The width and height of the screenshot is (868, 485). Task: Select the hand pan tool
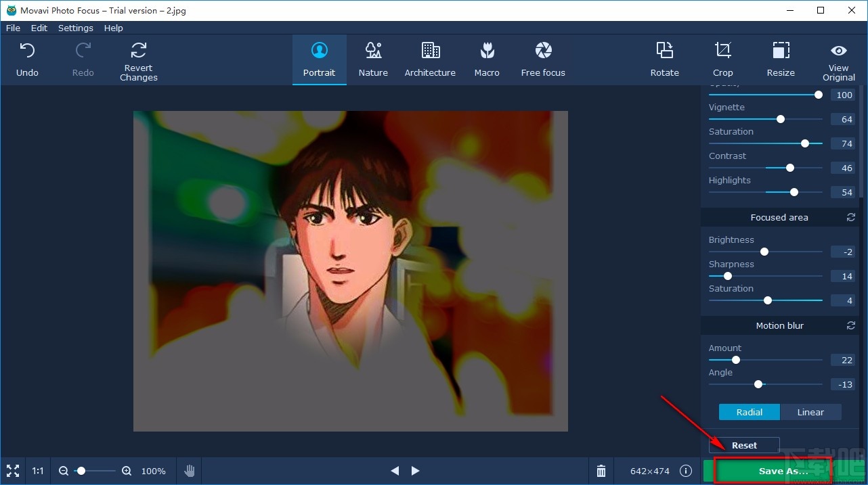pyautogui.click(x=190, y=471)
